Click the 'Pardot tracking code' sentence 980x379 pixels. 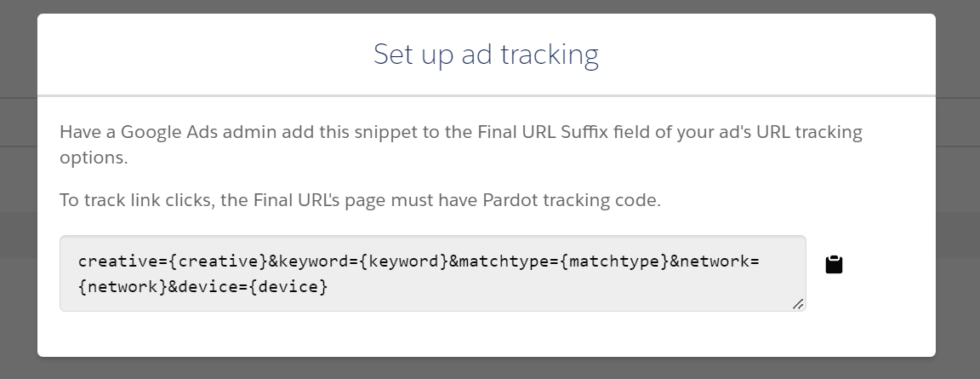360,200
